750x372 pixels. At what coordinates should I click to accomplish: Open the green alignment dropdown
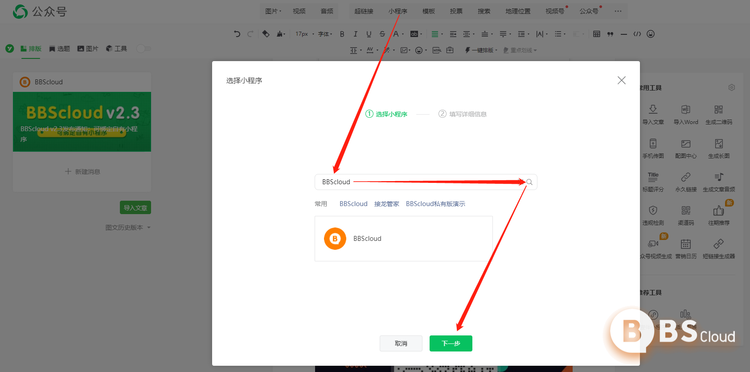point(437,34)
